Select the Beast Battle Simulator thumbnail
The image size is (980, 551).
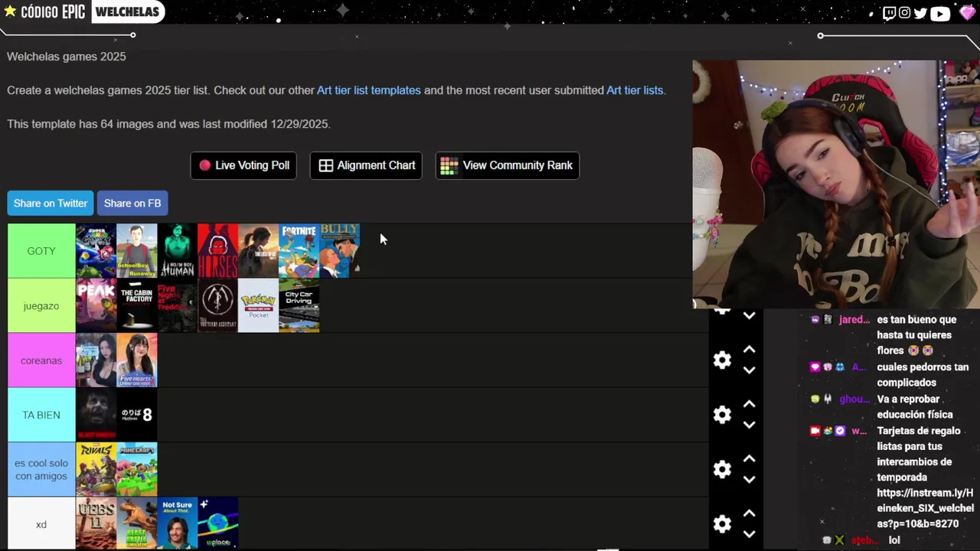(136, 523)
